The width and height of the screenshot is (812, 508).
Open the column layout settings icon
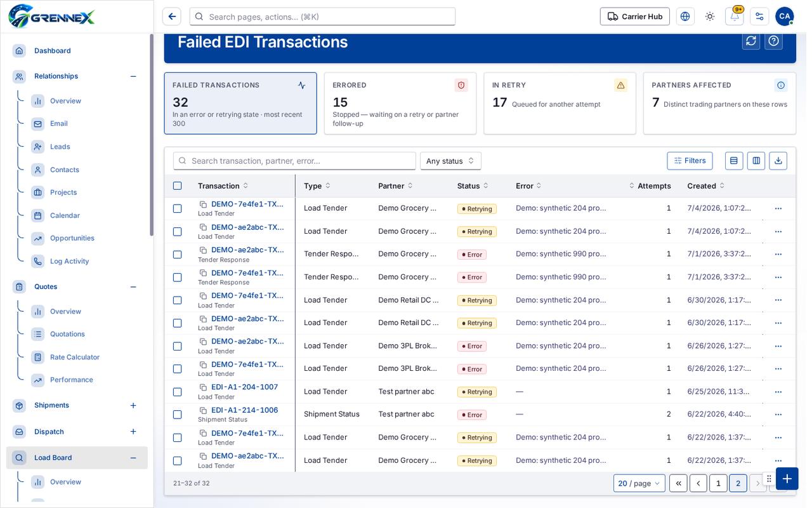(756, 161)
